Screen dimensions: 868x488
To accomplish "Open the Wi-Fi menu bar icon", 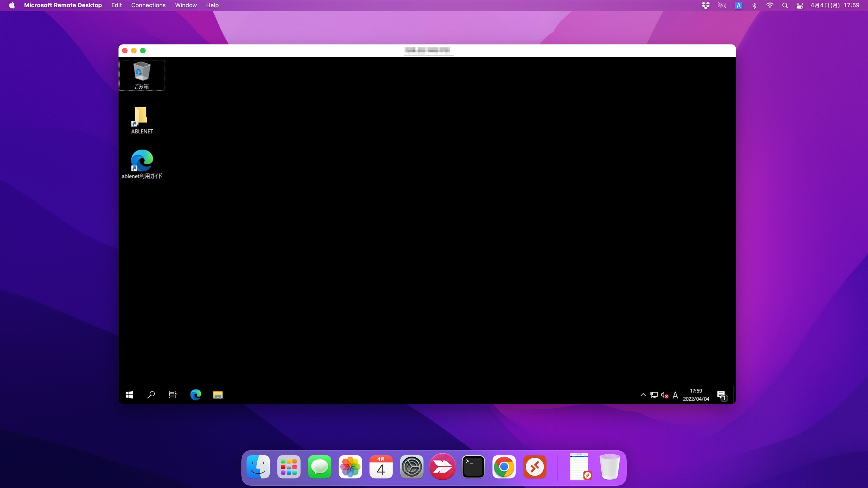I will tap(770, 5).
